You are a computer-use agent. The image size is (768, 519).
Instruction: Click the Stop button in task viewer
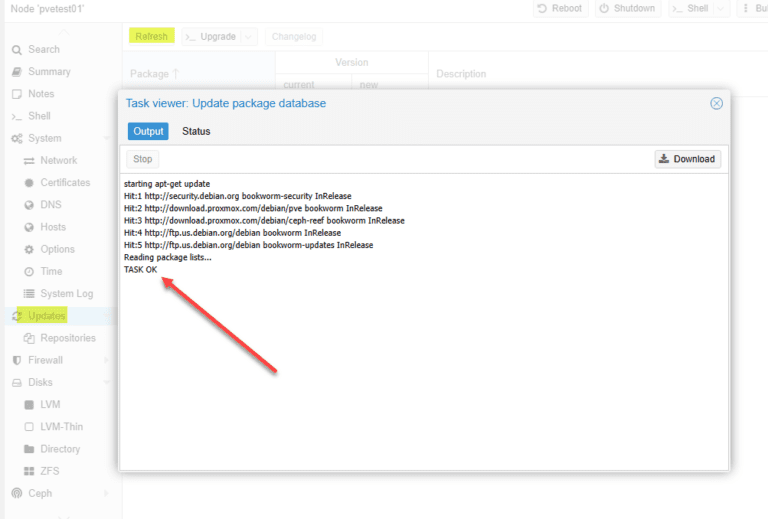(143, 159)
